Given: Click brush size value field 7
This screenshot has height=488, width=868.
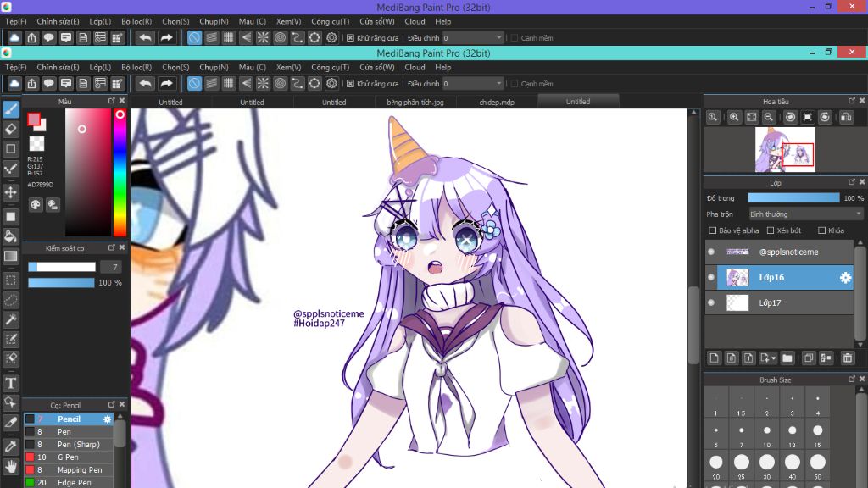Looking at the screenshot, I should [x=111, y=267].
